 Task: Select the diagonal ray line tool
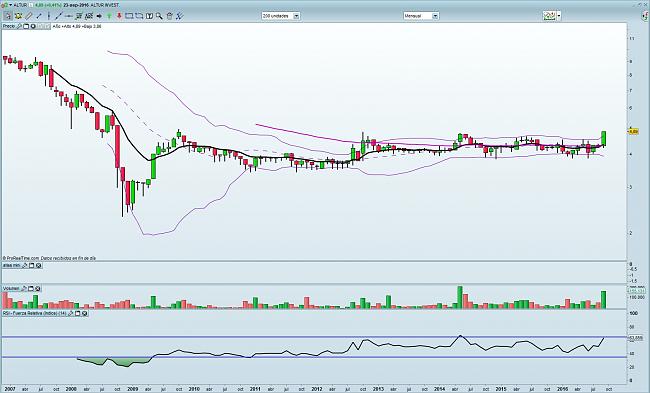58,16
